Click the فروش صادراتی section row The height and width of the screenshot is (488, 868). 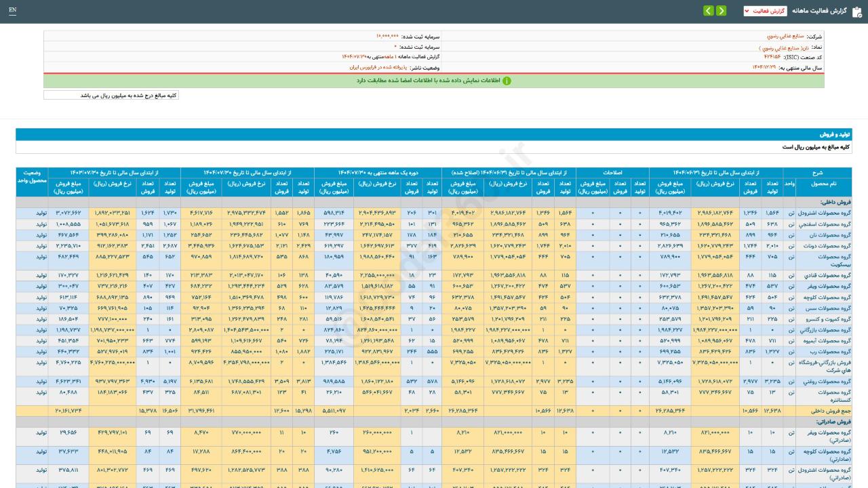click(x=833, y=421)
